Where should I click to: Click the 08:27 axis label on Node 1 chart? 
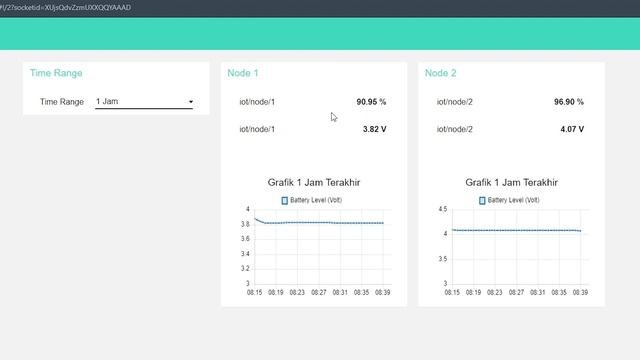click(318, 292)
